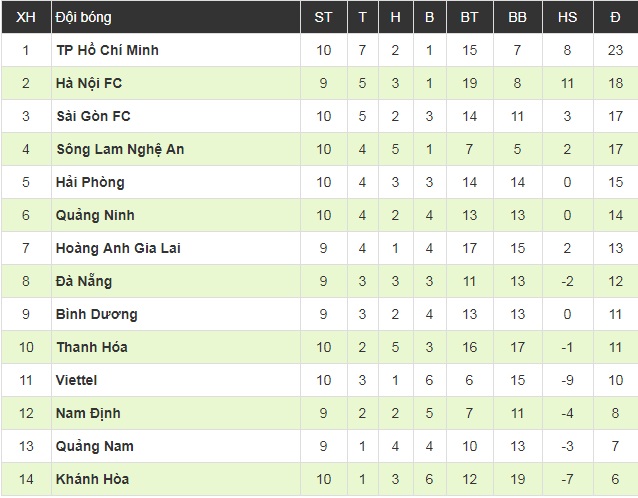
Task: Click Hoàng Anh Gia Lai team
Action: click(118, 248)
